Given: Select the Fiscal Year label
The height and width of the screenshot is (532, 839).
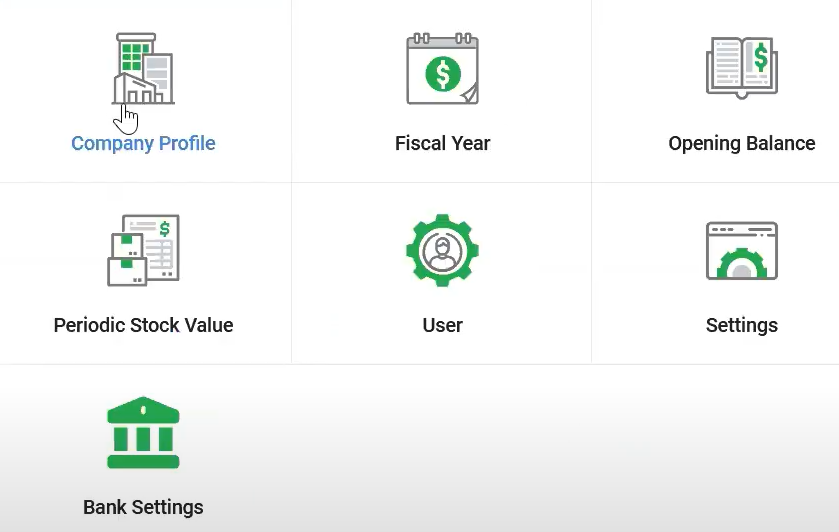Looking at the screenshot, I should coord(443,143).
